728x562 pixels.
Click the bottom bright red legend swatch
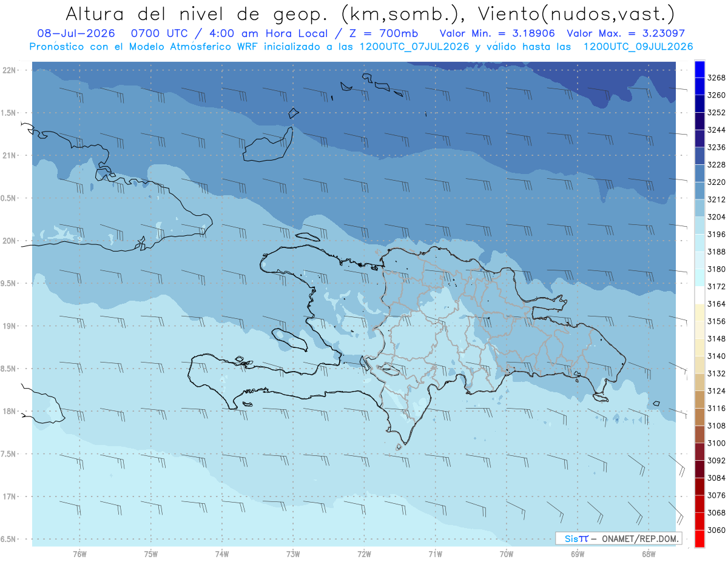click(x=699, y=538)
